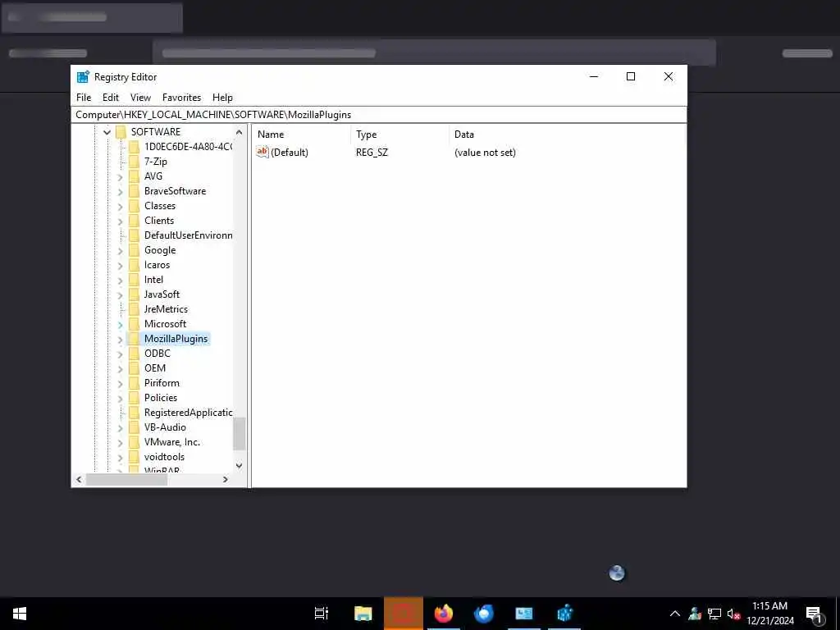The width and height of the screenshot is (840, 630).
Task: Click the tree vertical scrollbar thumb
Action: pyautogui.click(x=239, y=434)
